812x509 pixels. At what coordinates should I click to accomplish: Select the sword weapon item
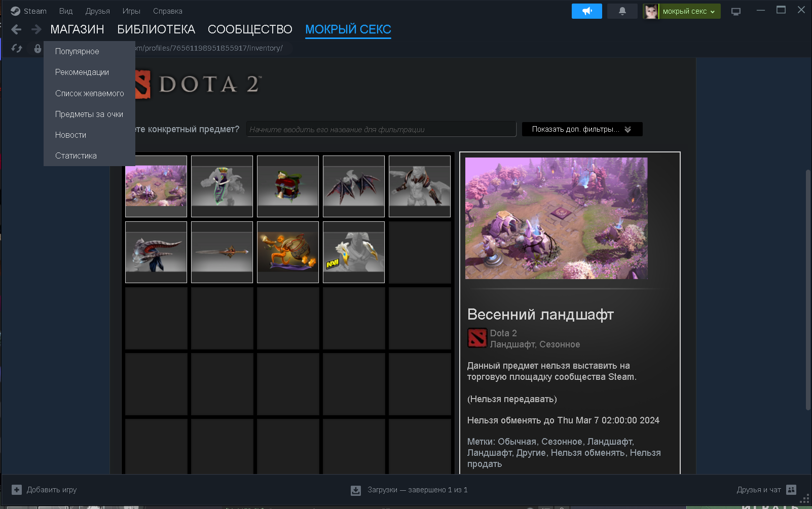(222, 252)
